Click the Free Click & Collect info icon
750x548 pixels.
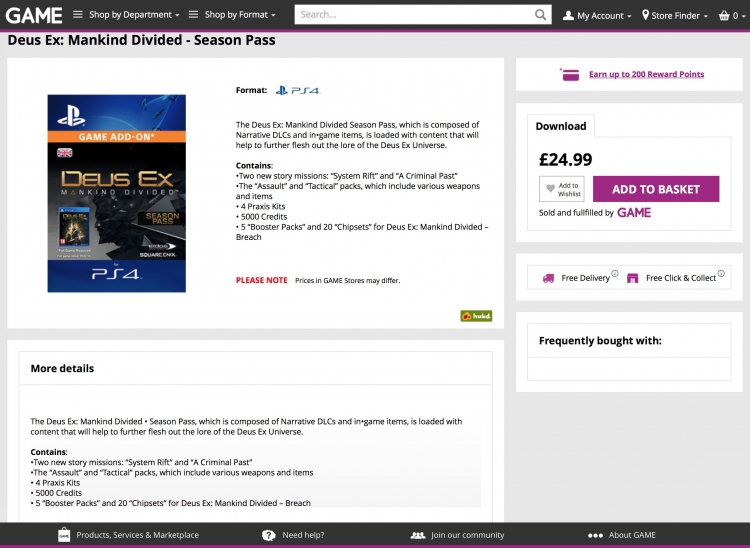tap(721, 274)
